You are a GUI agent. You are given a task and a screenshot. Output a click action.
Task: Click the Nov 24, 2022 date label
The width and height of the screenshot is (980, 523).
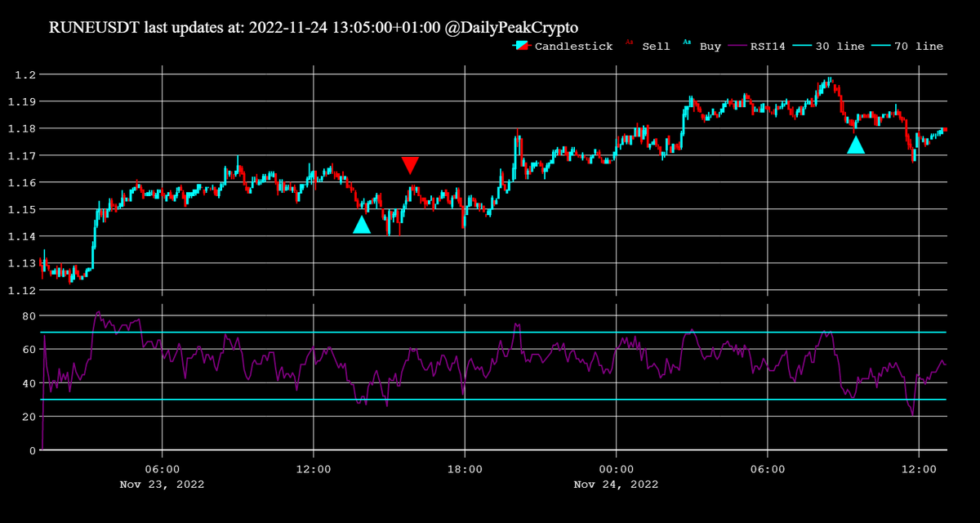616,484
